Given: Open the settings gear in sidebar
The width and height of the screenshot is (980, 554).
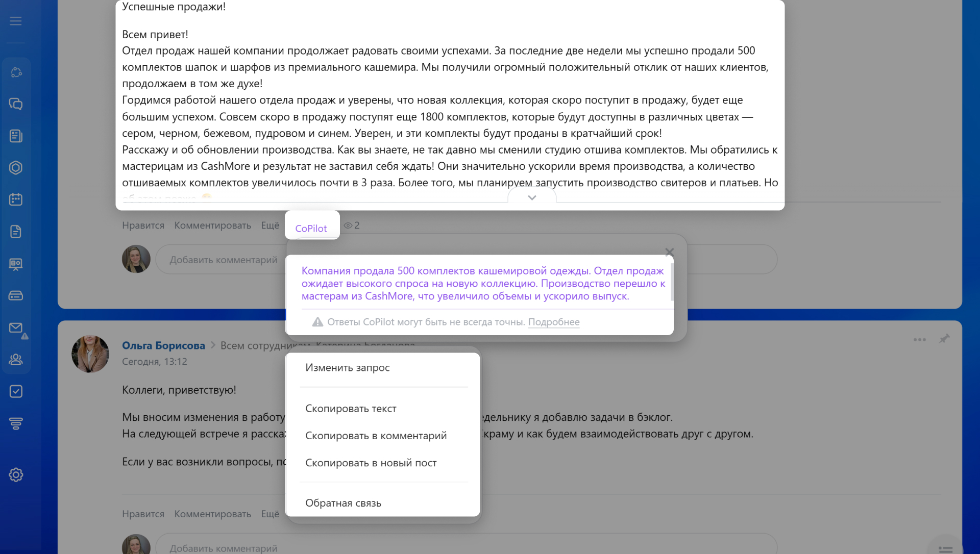Looking at the screenshot, I should pyautogui.click(x=16, y=475).
